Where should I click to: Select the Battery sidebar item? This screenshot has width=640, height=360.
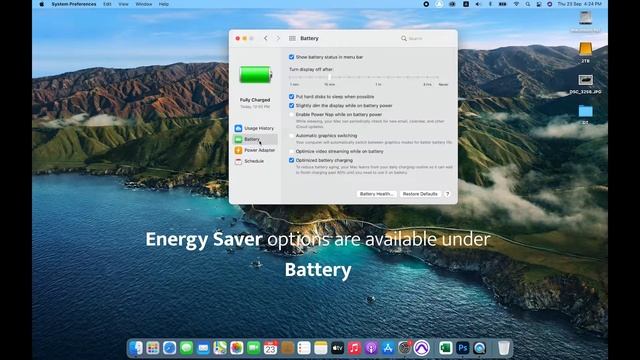(255, 139)
